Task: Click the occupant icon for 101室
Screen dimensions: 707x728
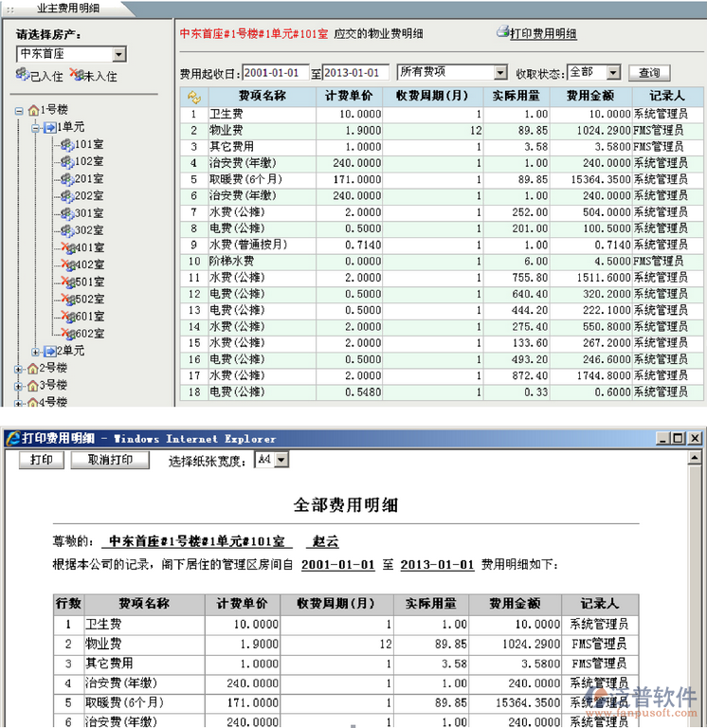Action: click(x=67, y=145)
